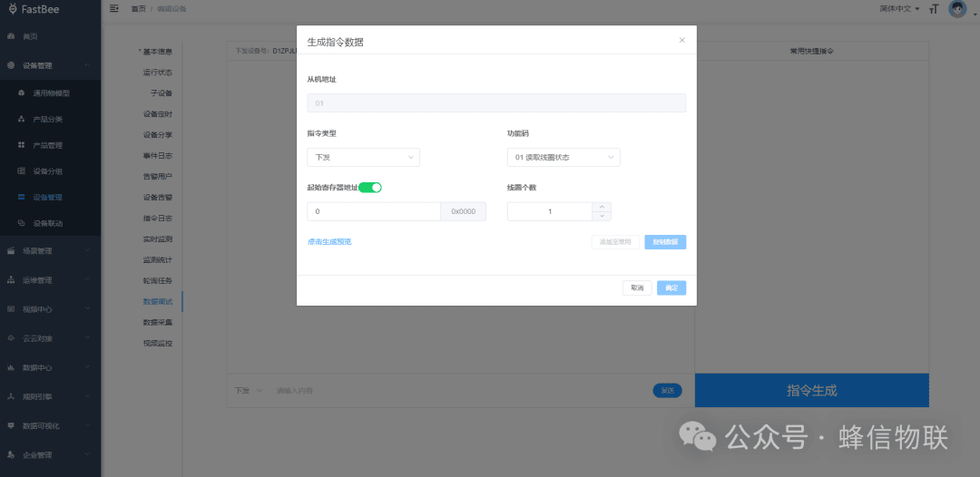This screenshot has height=477, width=980.
Task: Collapse sidebar with the hamburger icon
Action: pyautogui.click(x=113, y=9)
